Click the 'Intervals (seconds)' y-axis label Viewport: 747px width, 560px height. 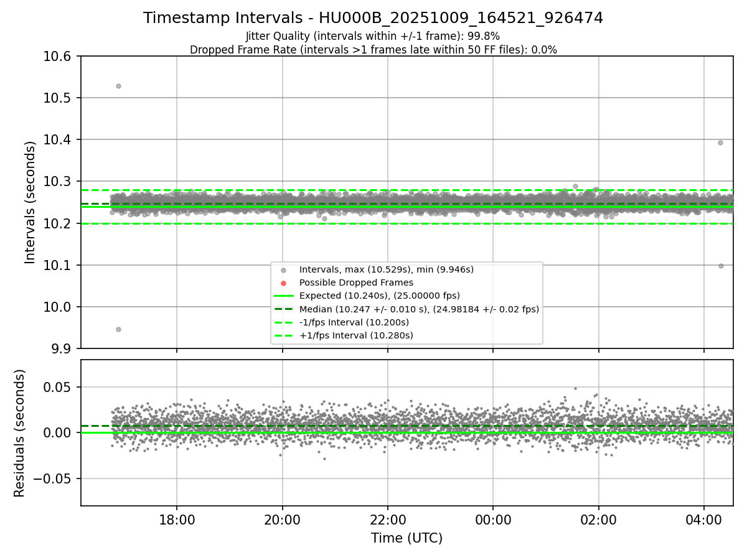[x=31, y=202]
